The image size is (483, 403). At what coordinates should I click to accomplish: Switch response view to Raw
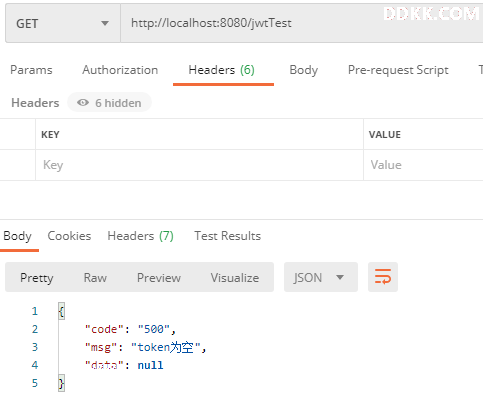[95, 277]
